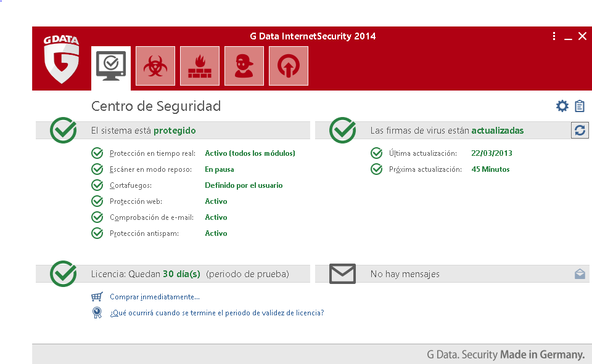
Task: Click the open envelope icon in messages bar
Action: (x=580, y=274)
